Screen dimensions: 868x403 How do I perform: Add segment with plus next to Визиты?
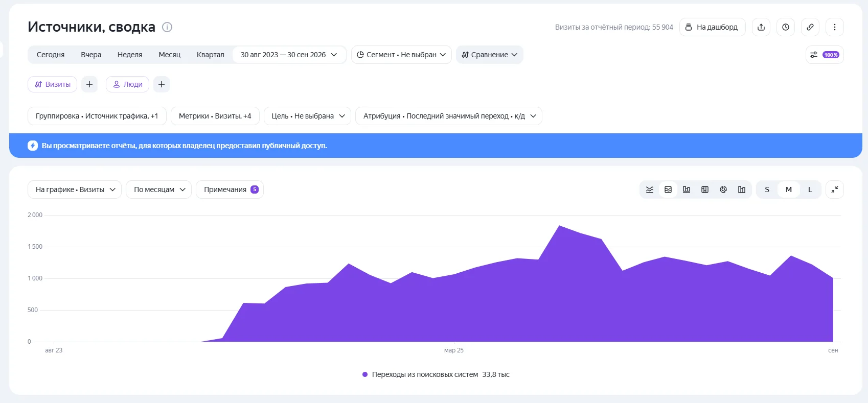89,84
